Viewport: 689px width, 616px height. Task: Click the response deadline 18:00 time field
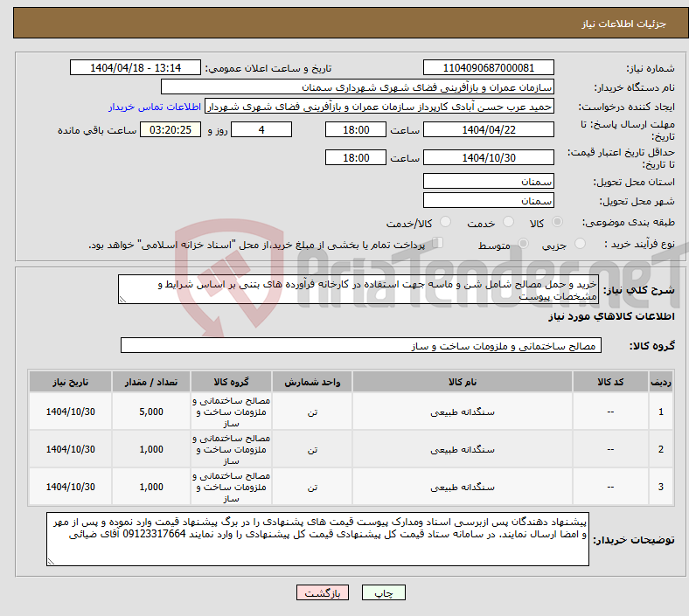pos(356,129)
